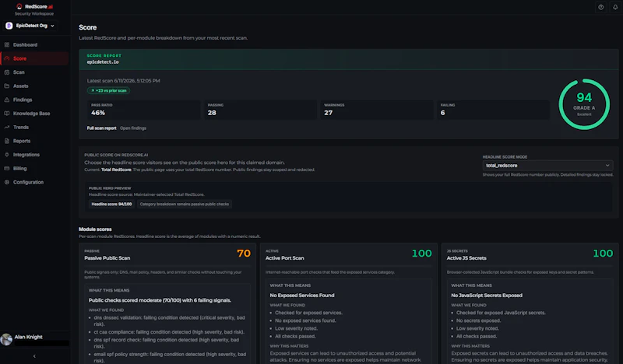
Task: Click the Category breakdown remains passive chip
Action: pyautogui.click(x=185, y=204)
